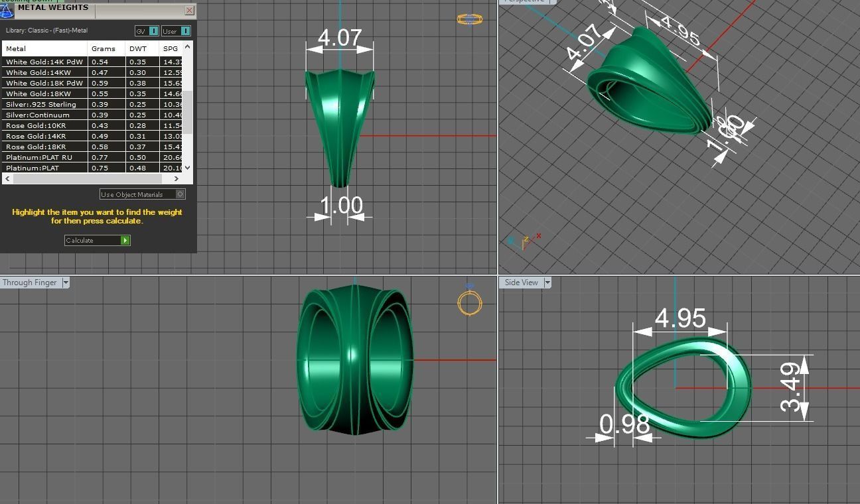Image resolution: width=860 pixels, height=504 pixels.
Task: Select the White Gold:18KW row
Action: point(92,94)
